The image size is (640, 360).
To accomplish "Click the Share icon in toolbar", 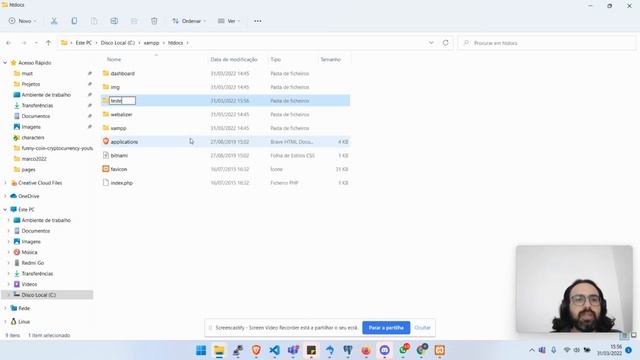I will pos(134,21).
